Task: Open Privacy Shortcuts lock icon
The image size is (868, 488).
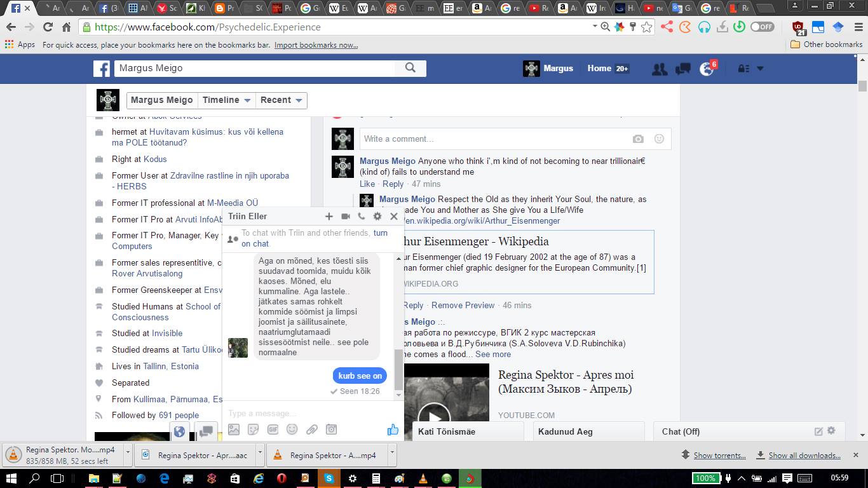Action: pyautogui.click(x=743, y=69)
